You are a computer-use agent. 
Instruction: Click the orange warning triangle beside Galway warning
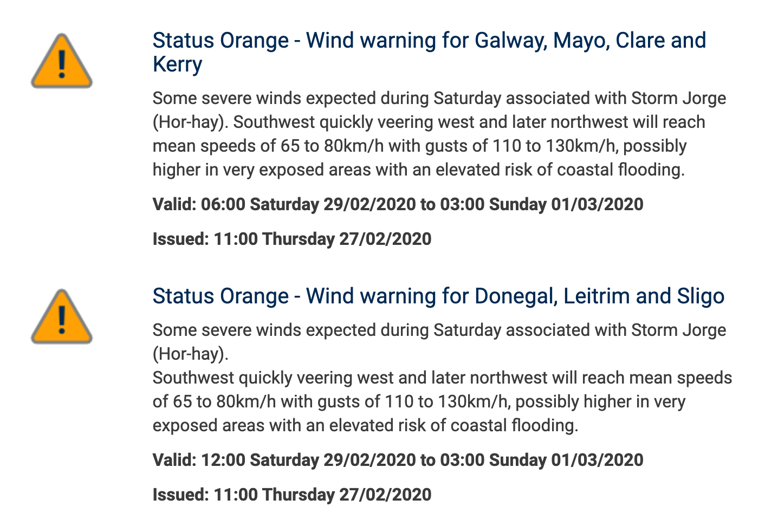point(62,61)
